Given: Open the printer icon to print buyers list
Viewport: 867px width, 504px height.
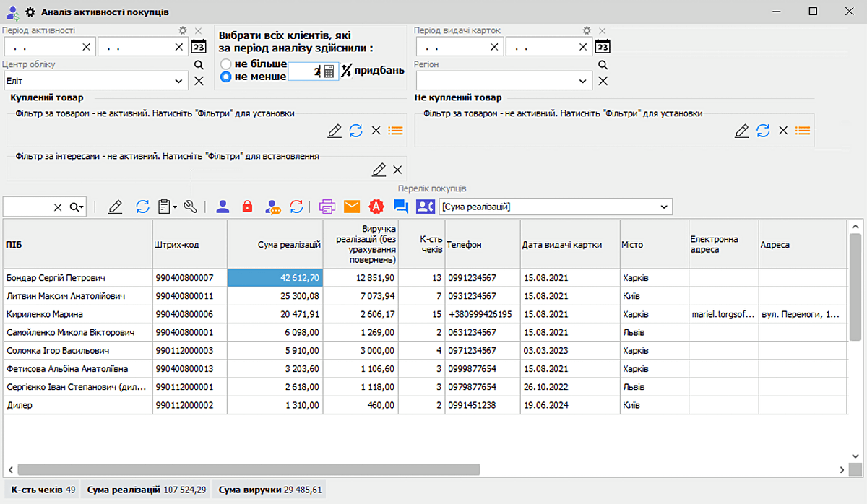Looking at the screenshot, I should pyautogui.click(x=327, y=206).
